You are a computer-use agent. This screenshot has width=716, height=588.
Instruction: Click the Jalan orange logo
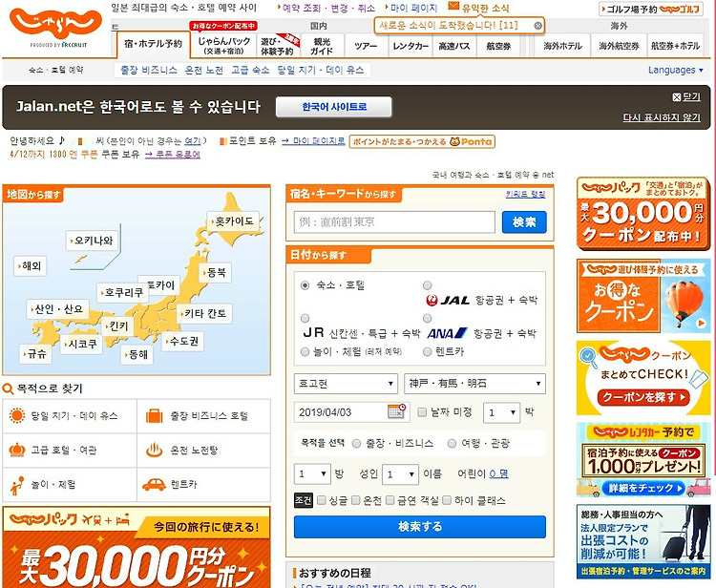click(55, 24)
